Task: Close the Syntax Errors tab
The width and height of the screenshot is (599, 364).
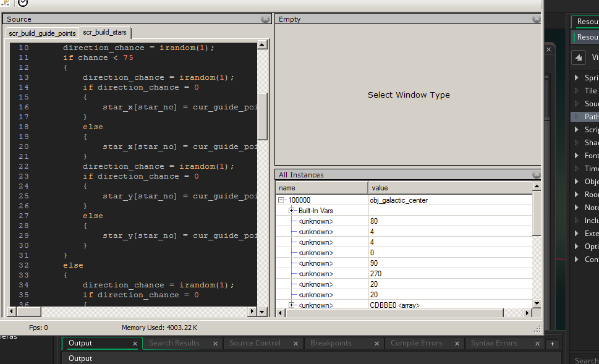Action: click(537, 343)
